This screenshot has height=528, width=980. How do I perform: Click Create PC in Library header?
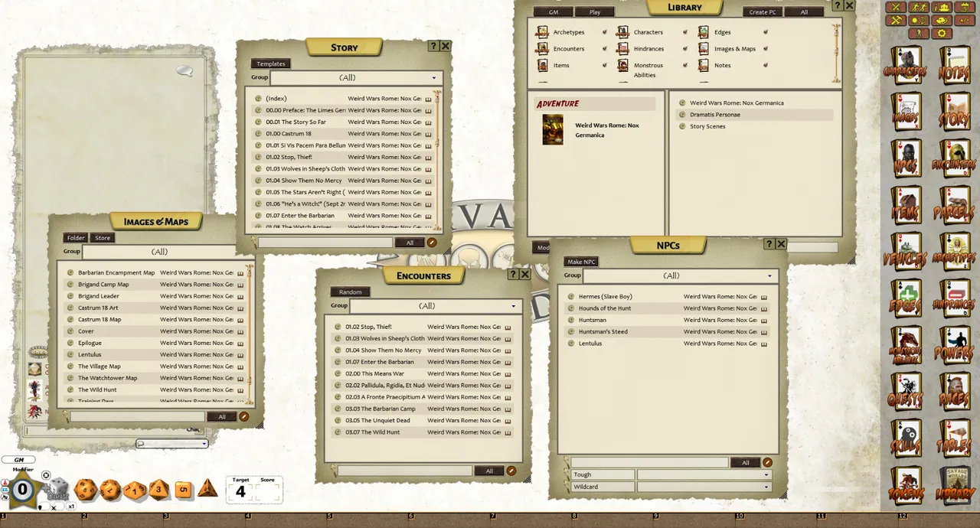coord(763,12)
